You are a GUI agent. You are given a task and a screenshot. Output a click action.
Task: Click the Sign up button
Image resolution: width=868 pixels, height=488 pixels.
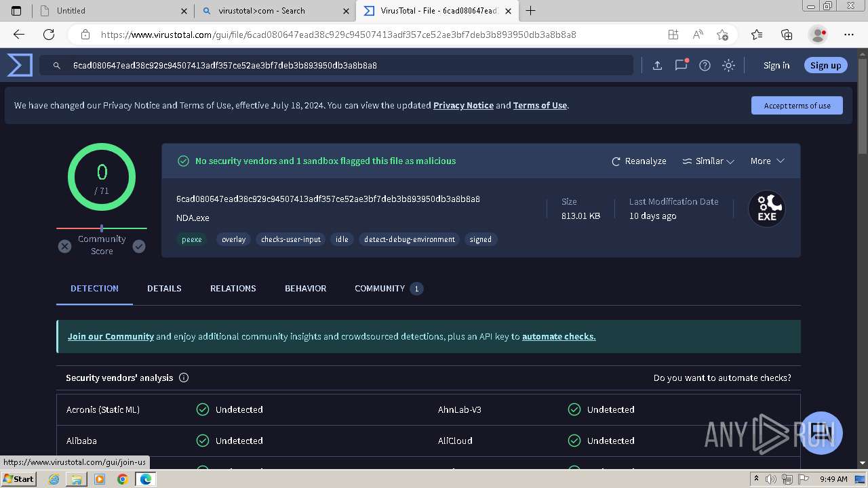pos(825,65)
